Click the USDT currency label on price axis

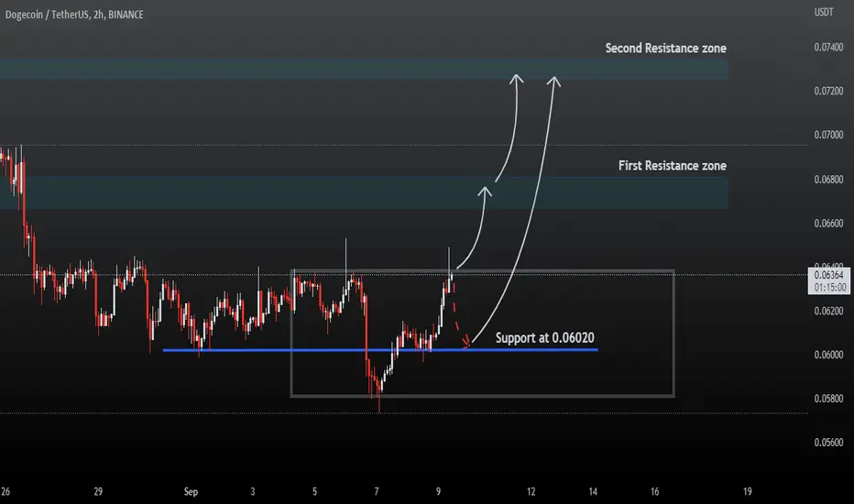point(824,12)
